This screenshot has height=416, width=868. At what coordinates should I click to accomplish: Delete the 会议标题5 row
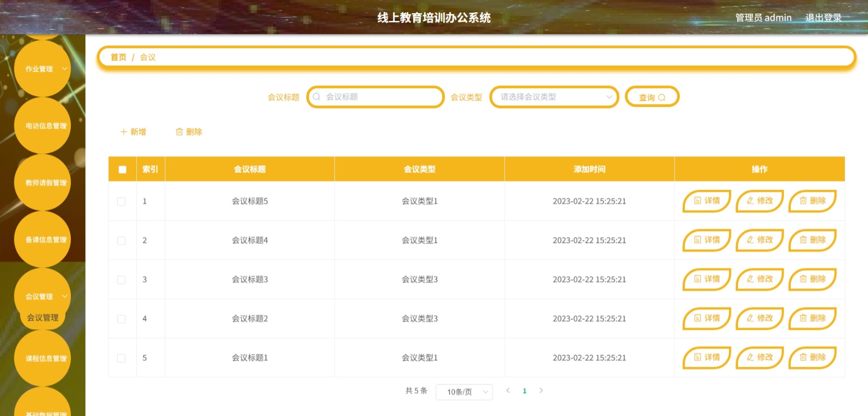(x=812, y=201)
